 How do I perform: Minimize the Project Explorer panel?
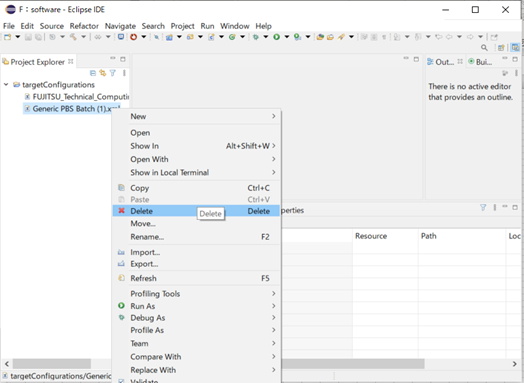113,58
